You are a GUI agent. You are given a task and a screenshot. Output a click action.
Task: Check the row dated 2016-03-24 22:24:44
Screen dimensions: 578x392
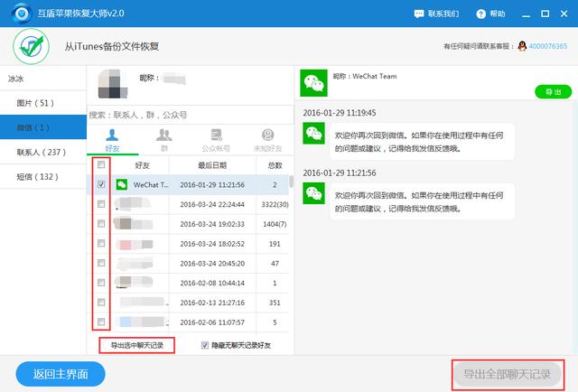[101, 204]
